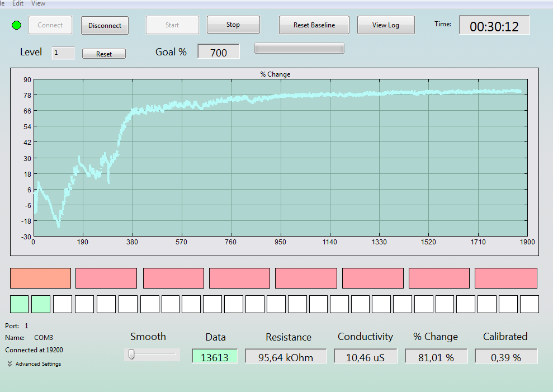This screenshot has height=392, width=553.
Task: Click the goal progress bar
Action: [299, 48]
